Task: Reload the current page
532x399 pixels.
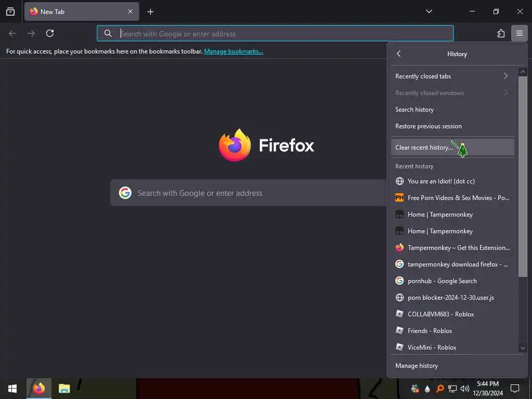Action: pos(50,33)
